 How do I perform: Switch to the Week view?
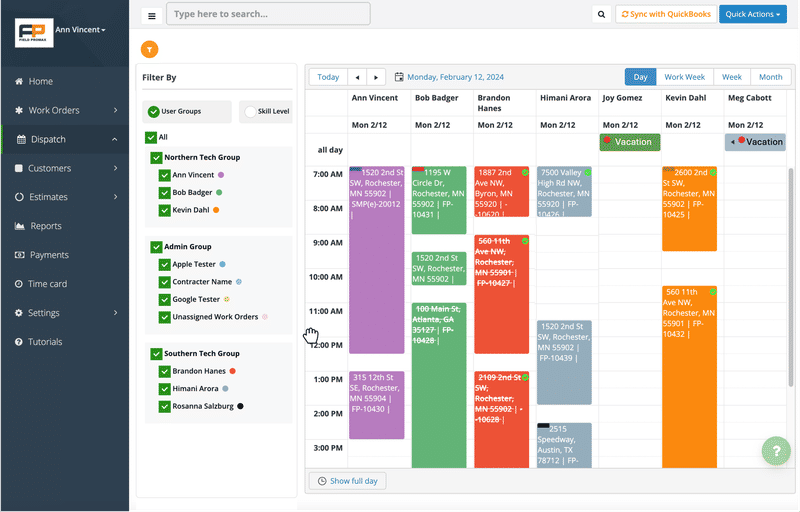[732, 77]
